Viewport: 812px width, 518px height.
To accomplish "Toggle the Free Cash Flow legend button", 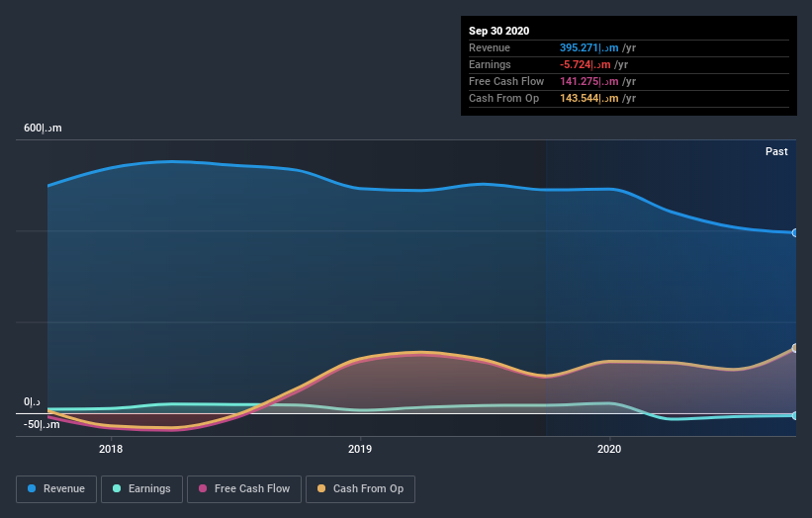I will (244, 489).
